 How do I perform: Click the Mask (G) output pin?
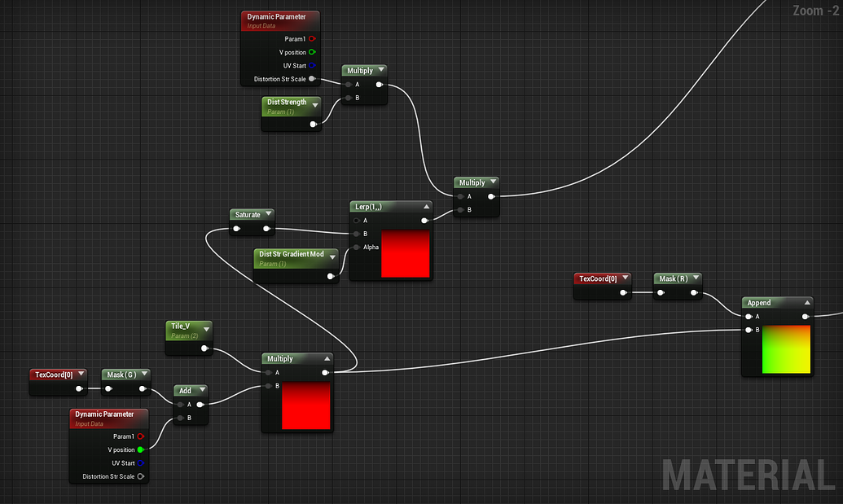(x=141, y=388)
